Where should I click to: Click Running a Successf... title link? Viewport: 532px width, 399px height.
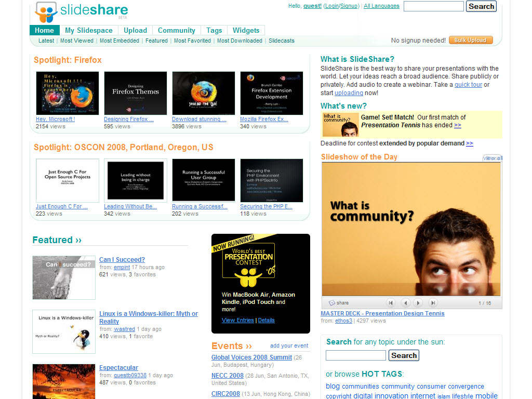click(200, 206)
